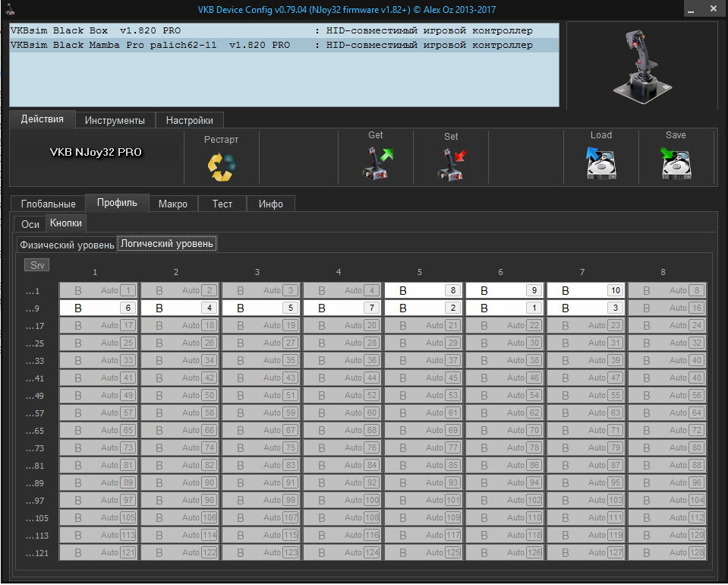Click active button cell mapped to 6
The image size is (728, 585).
click(99, 308)
